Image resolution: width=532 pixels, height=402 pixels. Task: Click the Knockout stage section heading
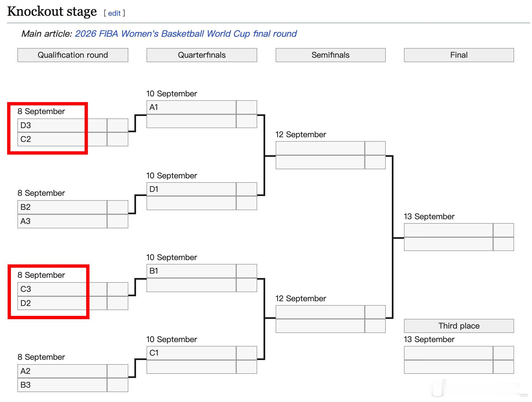click(52, 12)
